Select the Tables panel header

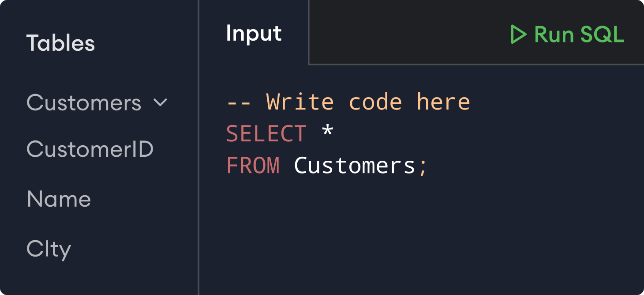[60, 42]
